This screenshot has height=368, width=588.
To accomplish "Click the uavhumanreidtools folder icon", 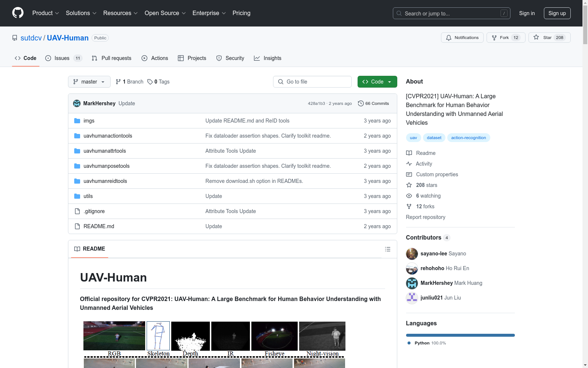I will coord(77,181).
